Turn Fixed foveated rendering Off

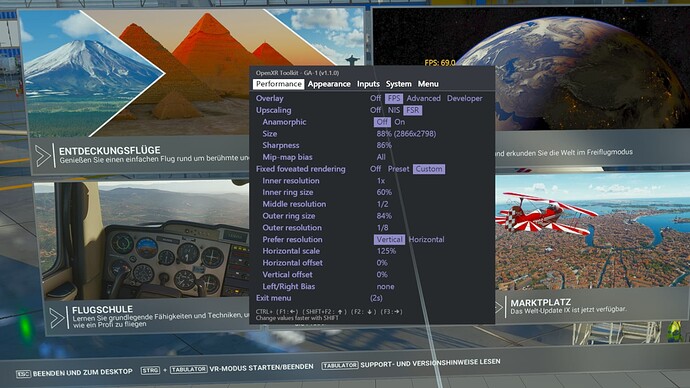(375, 169)
